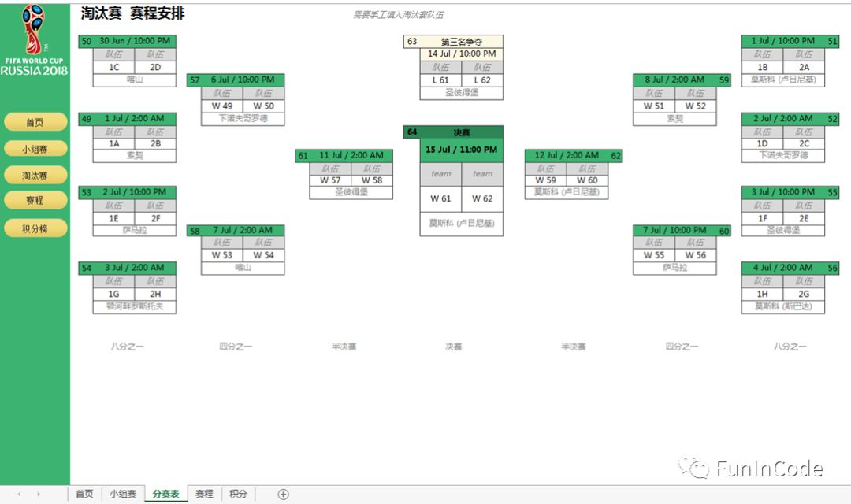Click the FIFA World Cup Russia 2018 logo
This screenshot has height=504, width=851.
[x=34, y=39]
